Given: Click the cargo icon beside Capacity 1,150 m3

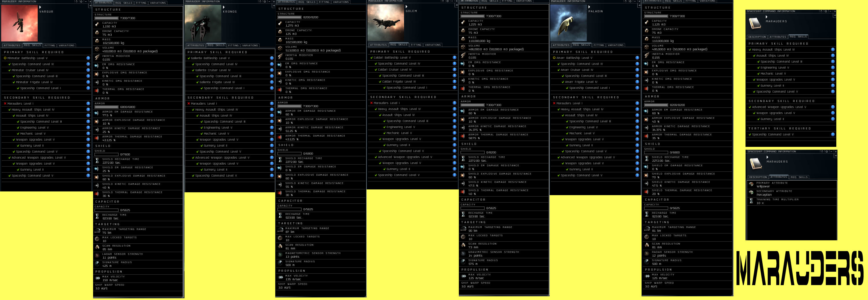Looking at the screenshot, I should pos(97,25).
